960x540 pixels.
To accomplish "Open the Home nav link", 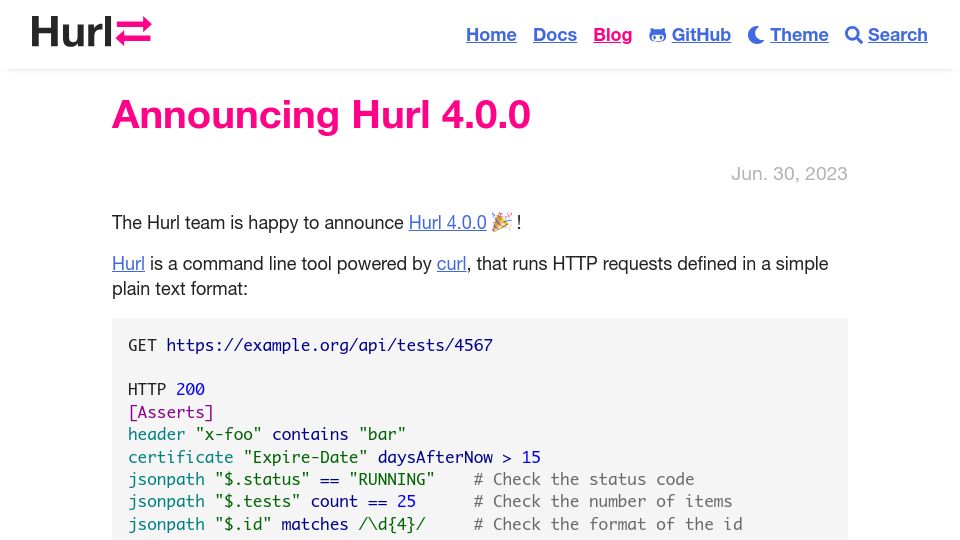I will pos(491,35).
